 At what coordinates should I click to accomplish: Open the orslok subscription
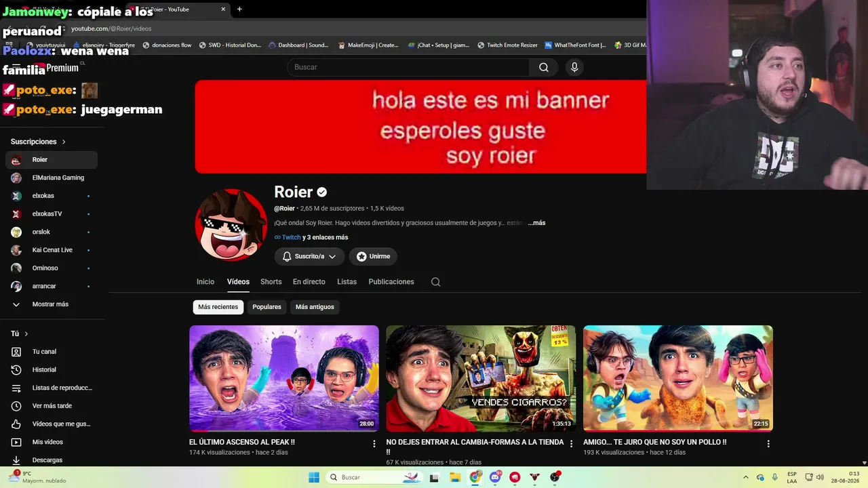(x=52, y=232)
